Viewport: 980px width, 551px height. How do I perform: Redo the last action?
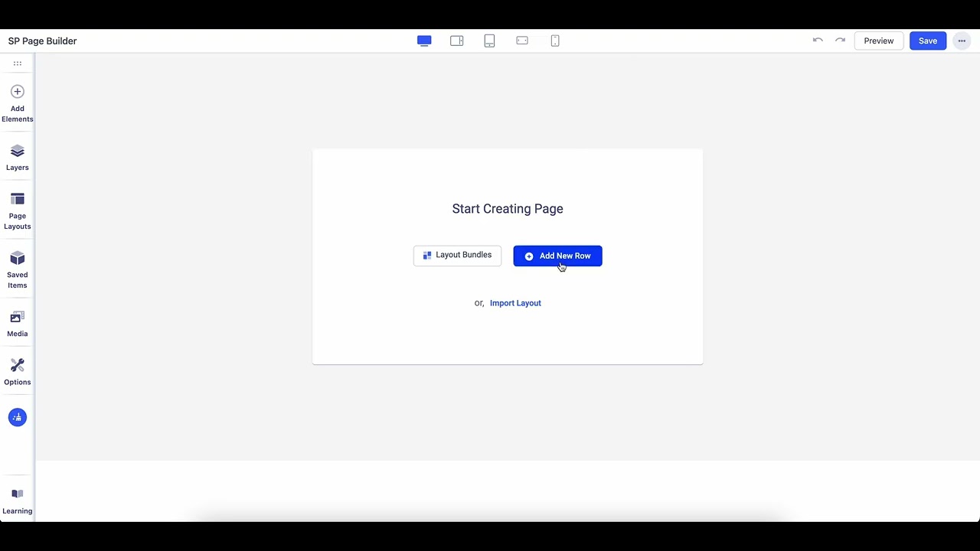click(840, 41)
